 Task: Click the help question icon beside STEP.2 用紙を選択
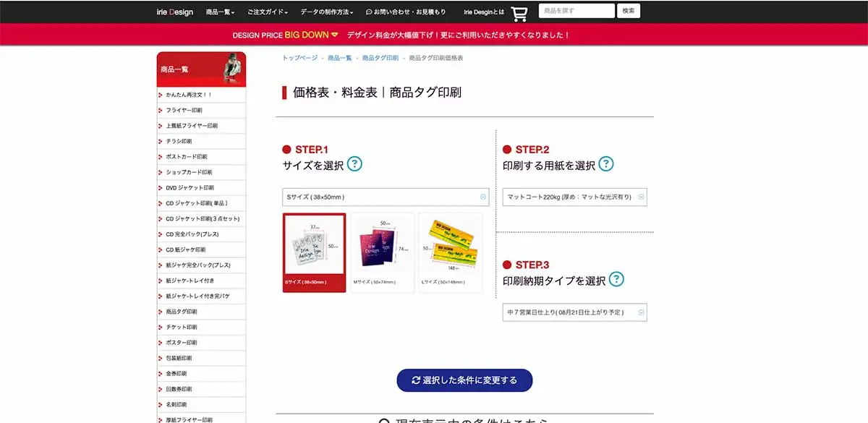[607, 164]
